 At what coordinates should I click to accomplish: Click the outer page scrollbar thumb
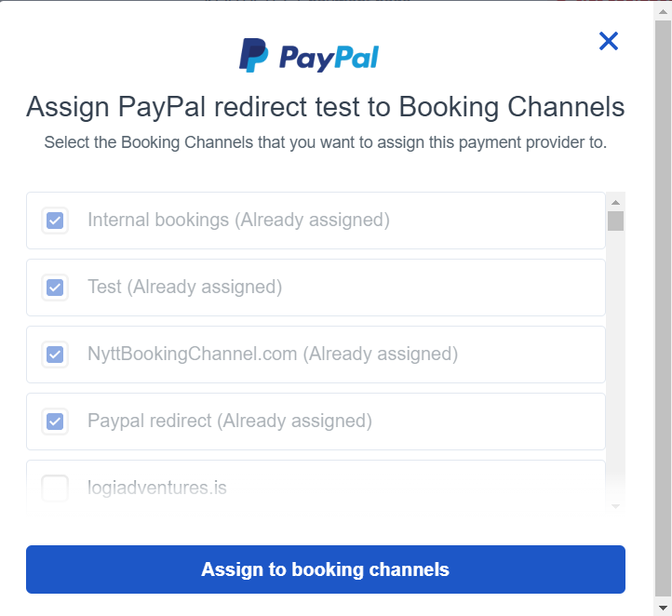point(663,309)
